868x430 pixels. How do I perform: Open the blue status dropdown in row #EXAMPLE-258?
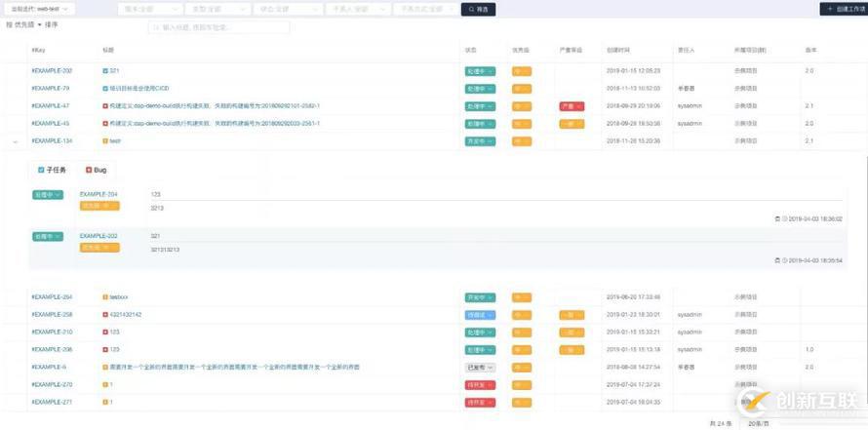tap(480, 315)
